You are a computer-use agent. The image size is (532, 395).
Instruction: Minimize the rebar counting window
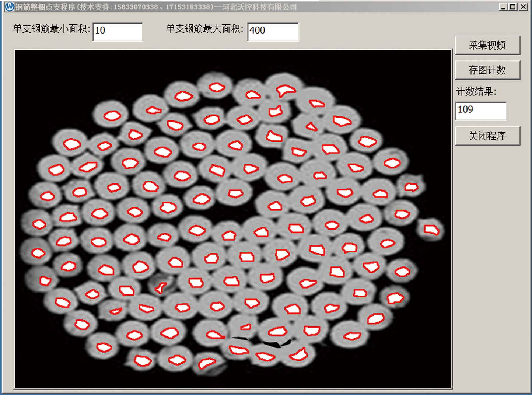click(503, 7)
